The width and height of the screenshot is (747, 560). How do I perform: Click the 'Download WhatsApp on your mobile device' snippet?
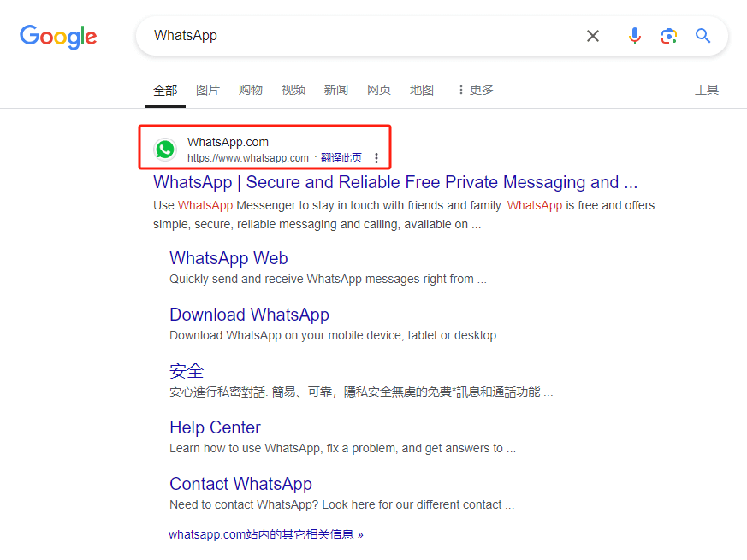pos(339,336)
